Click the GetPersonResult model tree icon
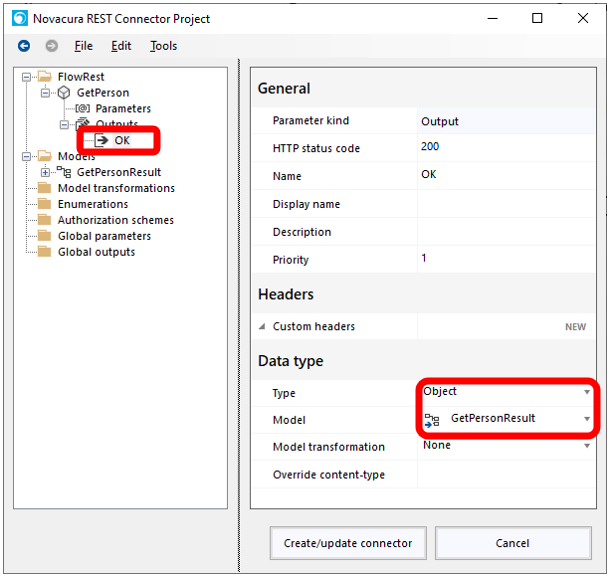Image resolution: width=610 pixels, height=577 pixels. [64, 172]
